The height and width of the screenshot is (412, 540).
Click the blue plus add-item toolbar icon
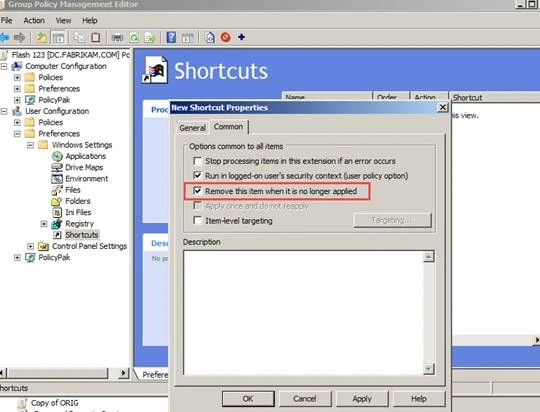[241, 37]
